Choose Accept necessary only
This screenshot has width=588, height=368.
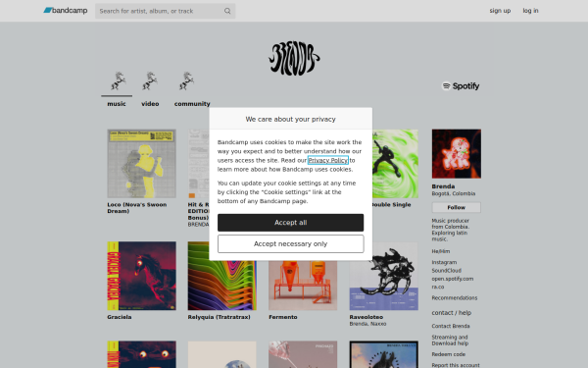coord(291,243)
